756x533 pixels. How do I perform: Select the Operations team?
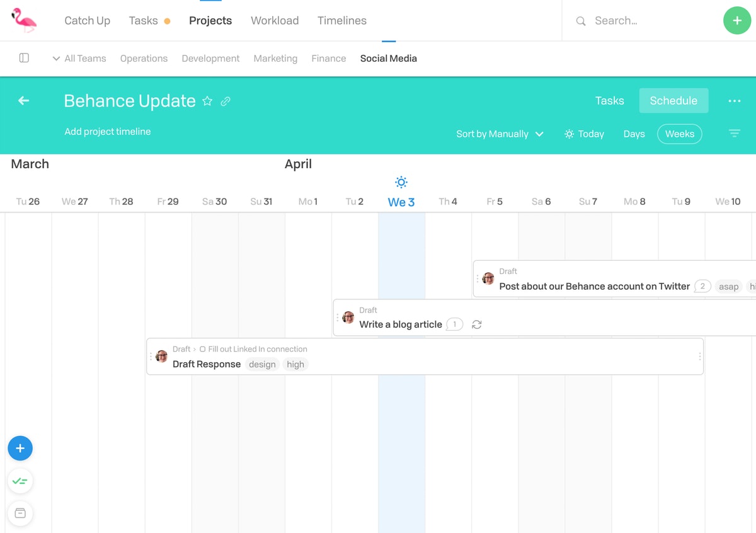pyautogui.click(x=144, y=58)
